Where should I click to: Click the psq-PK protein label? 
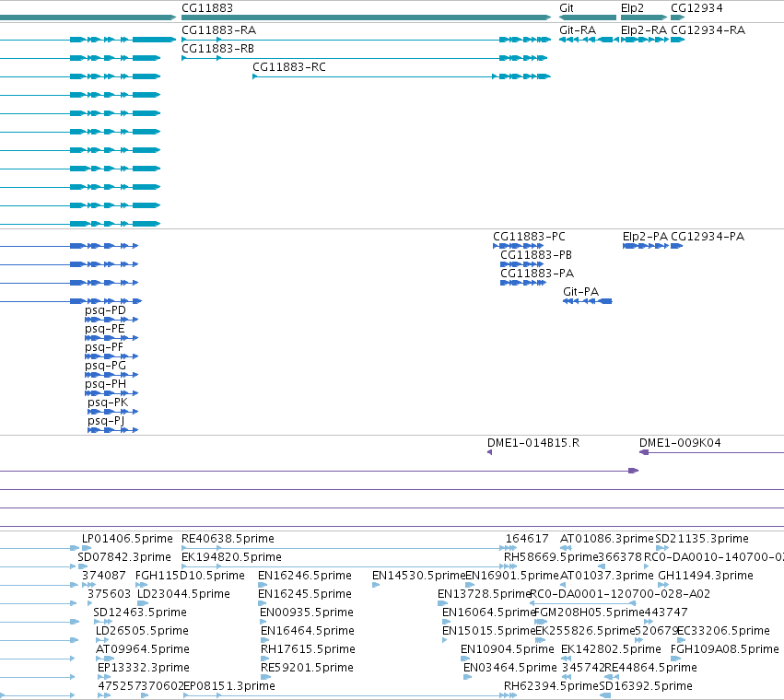(108, 403)
